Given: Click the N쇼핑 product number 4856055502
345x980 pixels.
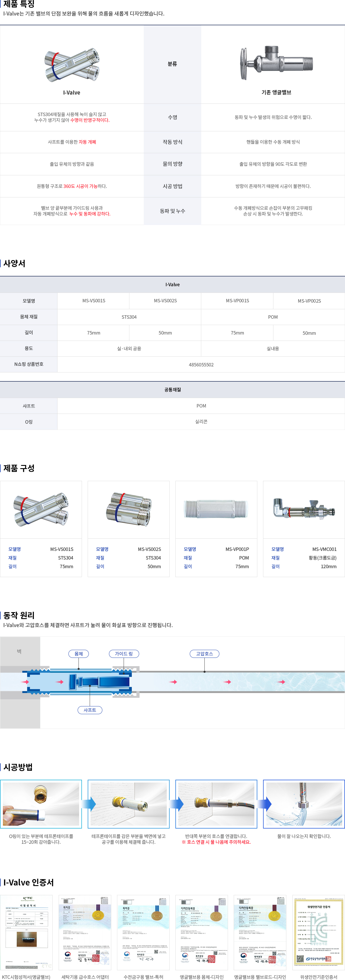Looking at the screenshot, I should [x=201, y=364].
